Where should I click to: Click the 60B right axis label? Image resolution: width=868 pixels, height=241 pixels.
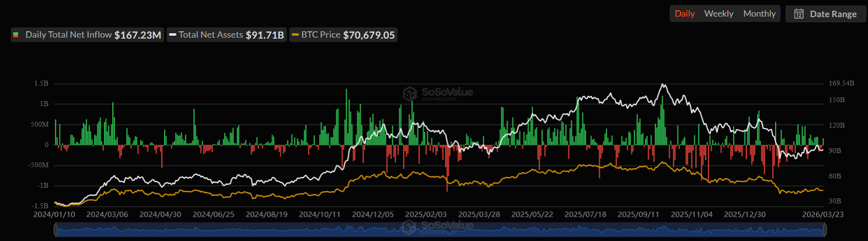click(x=835, y=176)
